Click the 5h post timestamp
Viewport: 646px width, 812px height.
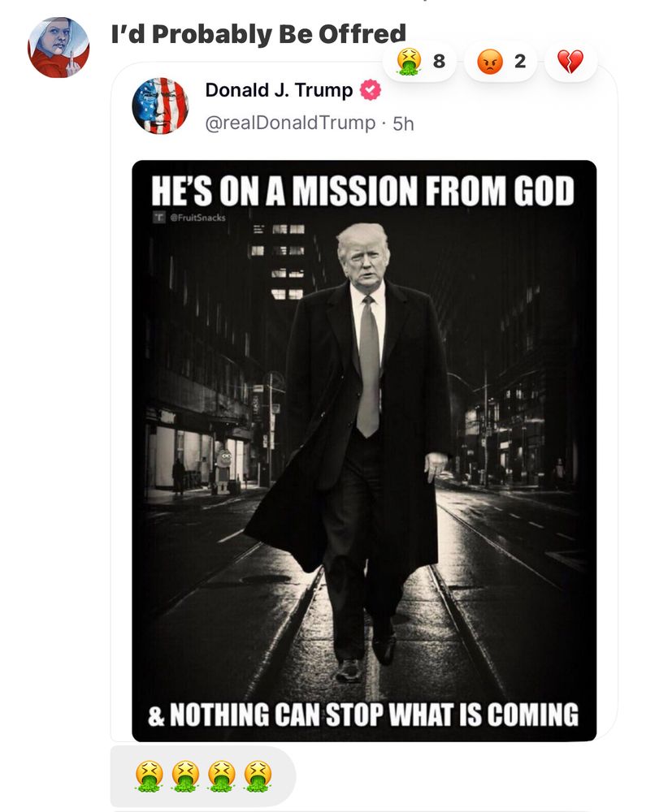(x=403, y=123)
